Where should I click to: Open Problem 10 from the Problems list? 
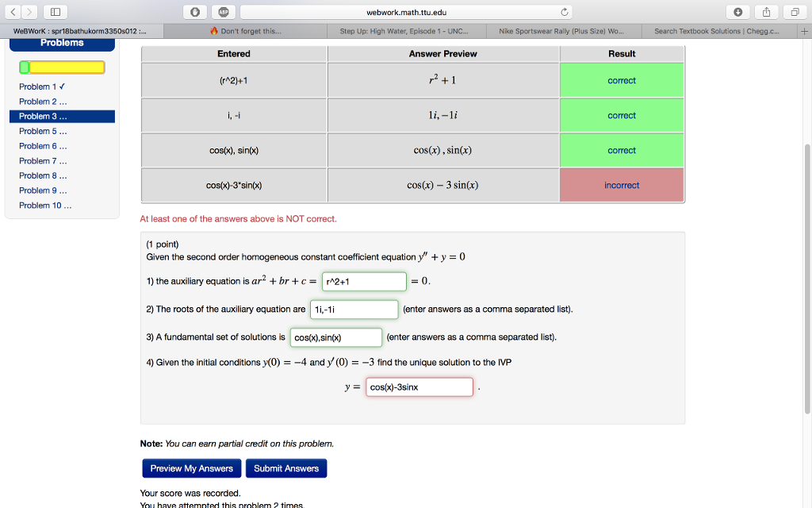click(44, 205)
